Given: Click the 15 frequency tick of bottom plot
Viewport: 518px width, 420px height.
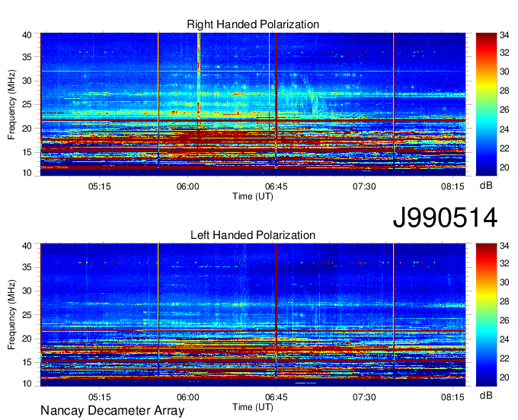Looking at the screenshot, I should click(27, 363).
